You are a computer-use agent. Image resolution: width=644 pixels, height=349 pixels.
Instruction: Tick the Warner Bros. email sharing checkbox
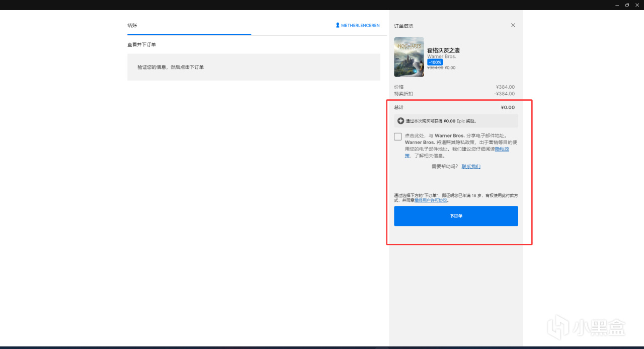398,136
